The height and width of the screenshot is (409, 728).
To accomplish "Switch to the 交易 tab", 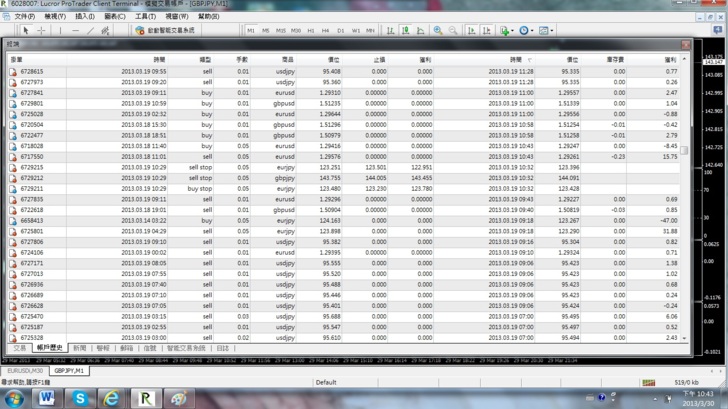I will coord(19,348).
